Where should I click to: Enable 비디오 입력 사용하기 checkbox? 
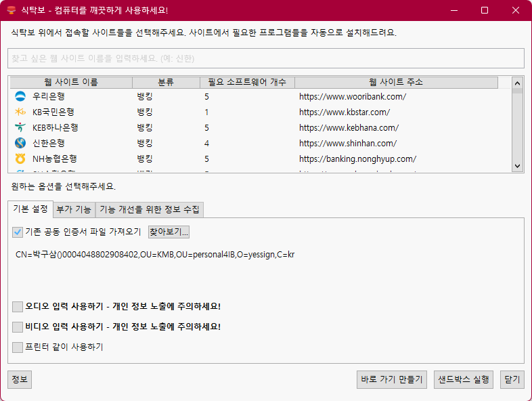tap(18, 327)
